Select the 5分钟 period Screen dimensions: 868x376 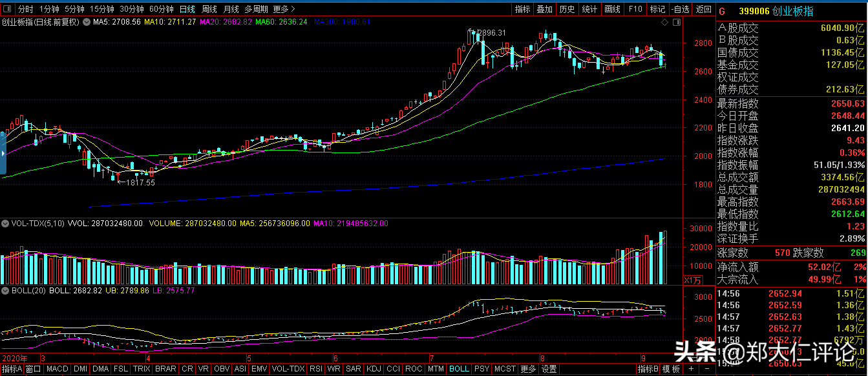[x=74, y=9]
